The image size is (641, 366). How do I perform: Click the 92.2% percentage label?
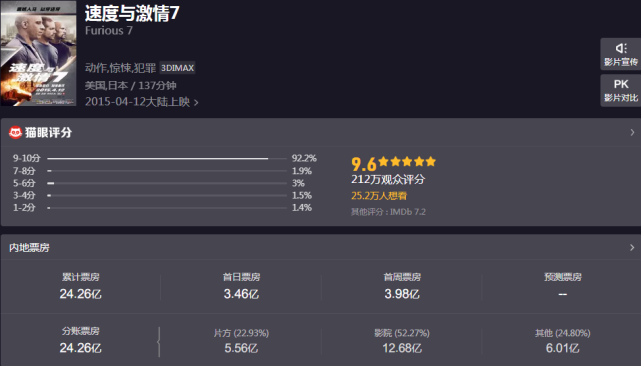click(304, 158)
